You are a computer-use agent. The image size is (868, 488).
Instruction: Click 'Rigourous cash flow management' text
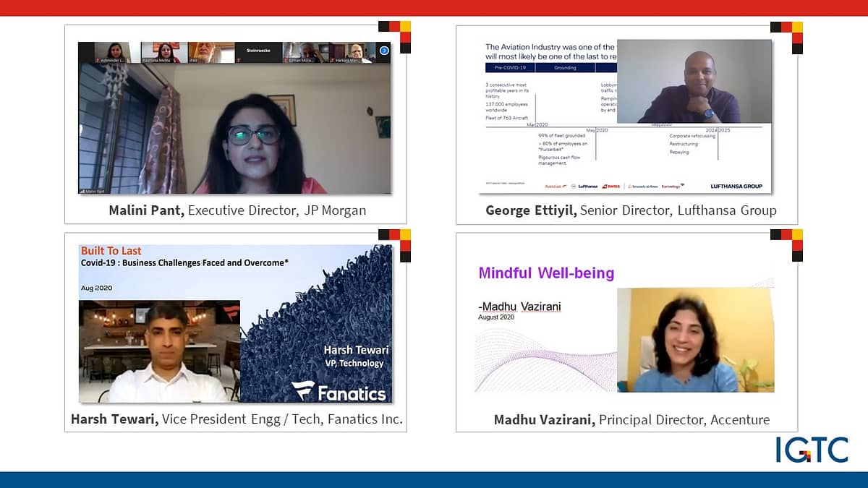559,160
